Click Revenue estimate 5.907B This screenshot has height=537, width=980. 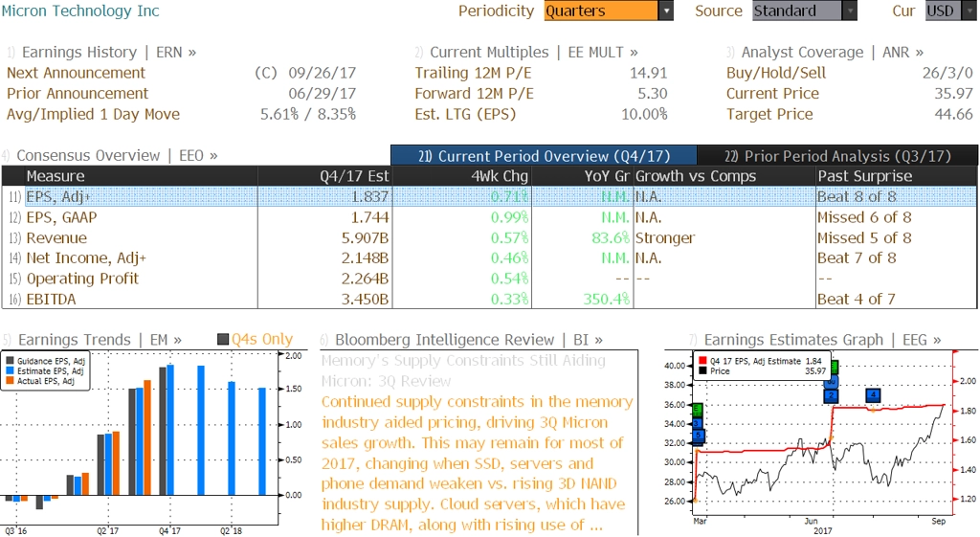(365, 237)
